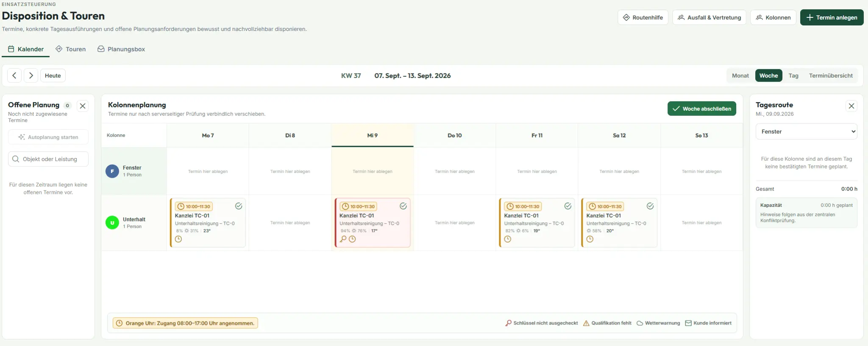Screen dimensions: 868x346
Task: Open Routenhilfe
Action: pyautogui.click(x=643, y=17)
